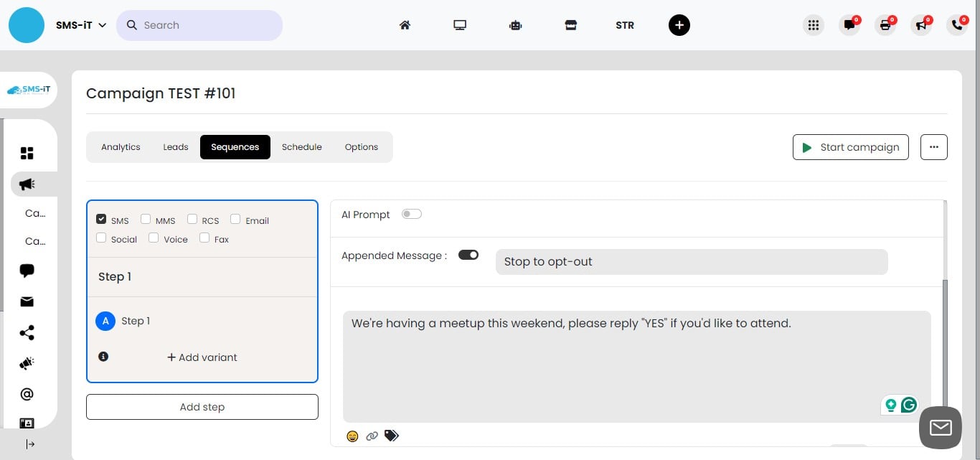Click the share network icon in sidebar

pyautogui.click(x=27, y=332)
